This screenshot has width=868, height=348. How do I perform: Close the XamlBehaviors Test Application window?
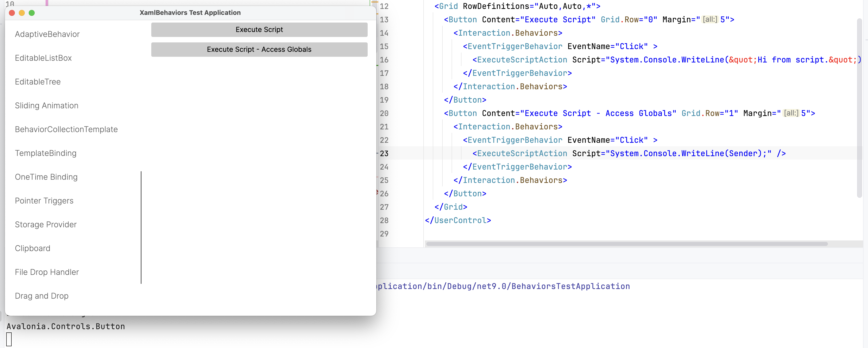point(12,13)
